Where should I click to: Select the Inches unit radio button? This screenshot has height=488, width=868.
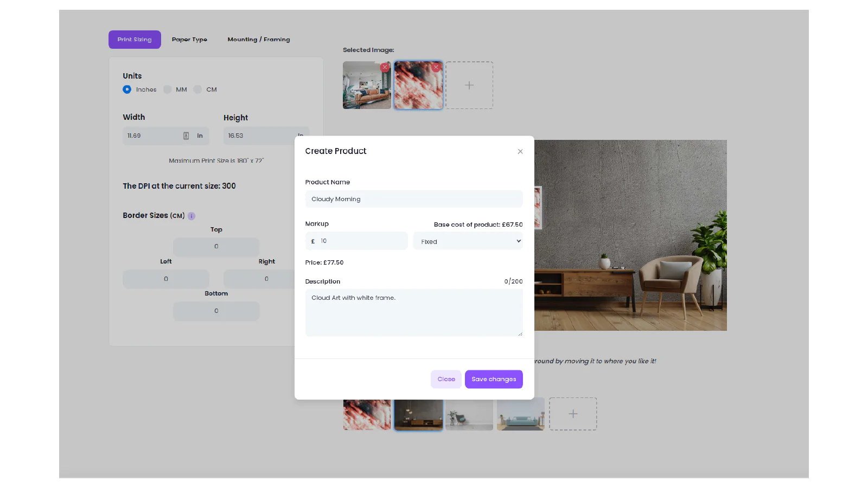click(127, 89)
